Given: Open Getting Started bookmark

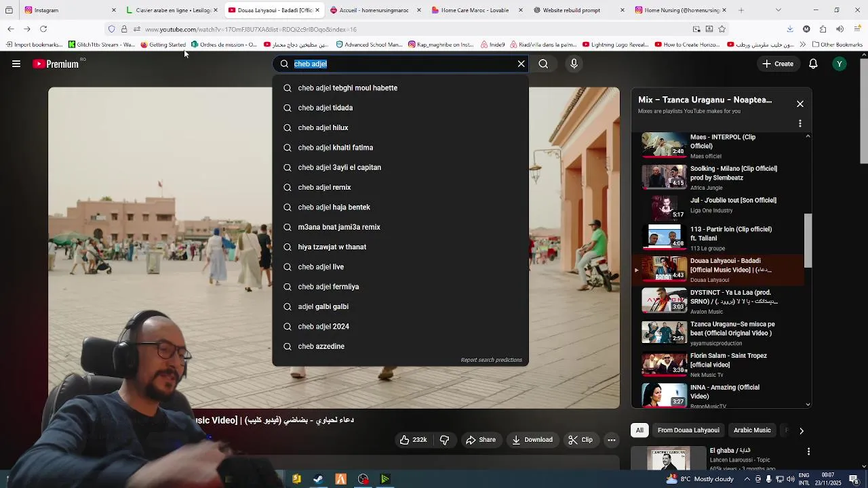Looking at the screenshot, I should [163, 45].
